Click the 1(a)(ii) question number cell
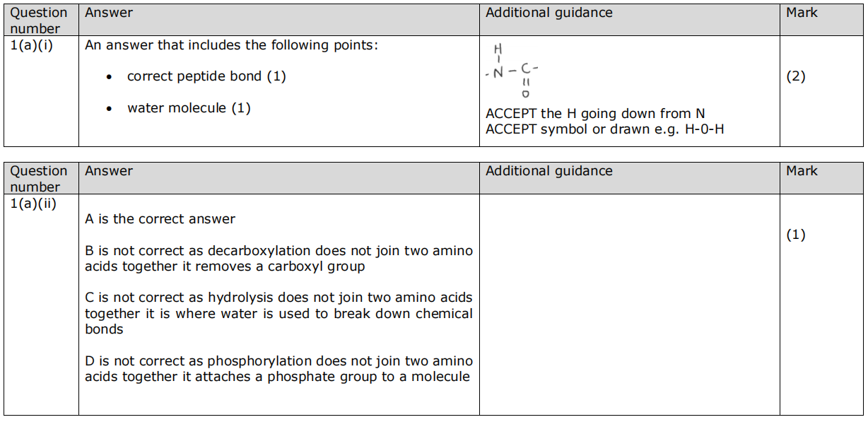This screenshot has height=422, width=868. click(33, 204)
